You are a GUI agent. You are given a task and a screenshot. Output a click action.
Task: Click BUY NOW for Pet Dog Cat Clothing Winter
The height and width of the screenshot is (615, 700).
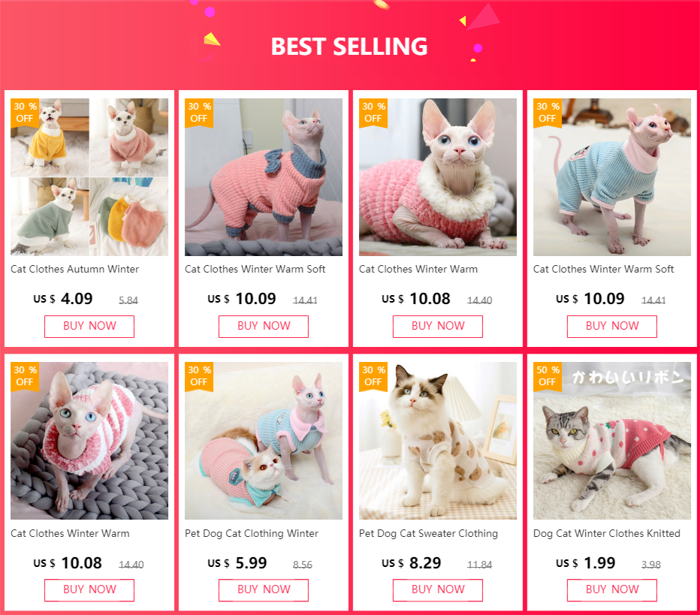click(264, 590)
